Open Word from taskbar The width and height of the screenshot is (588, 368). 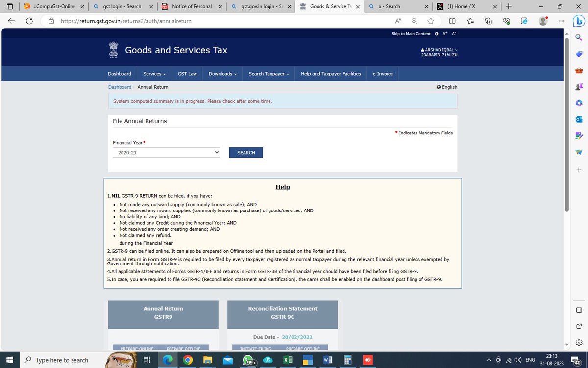(327, 360)
